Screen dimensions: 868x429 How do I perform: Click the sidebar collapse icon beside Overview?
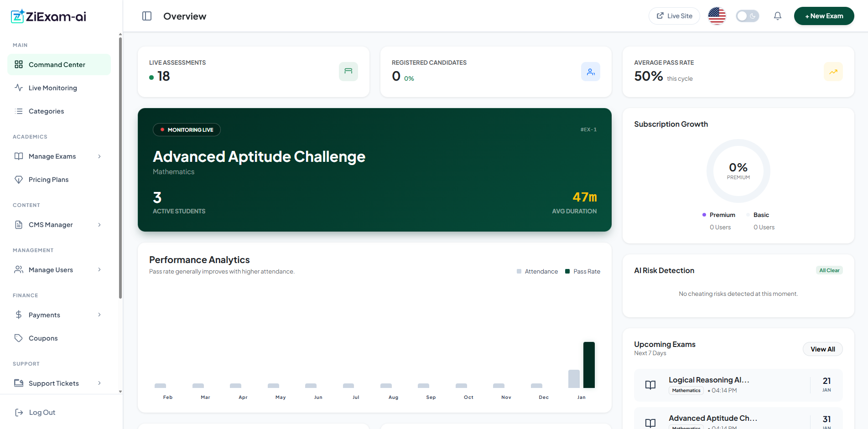tap(146, 16)
